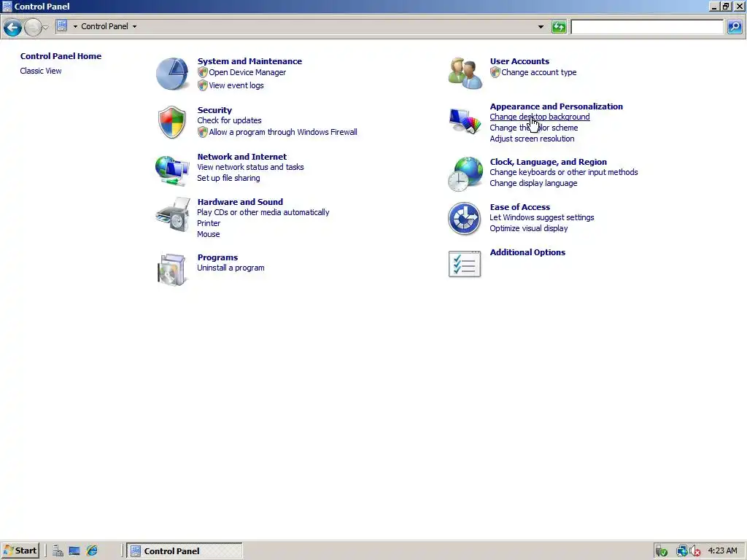Screen dimensions: 747x560
Task: Click Optimize visual display
Action: click(529, 228)
